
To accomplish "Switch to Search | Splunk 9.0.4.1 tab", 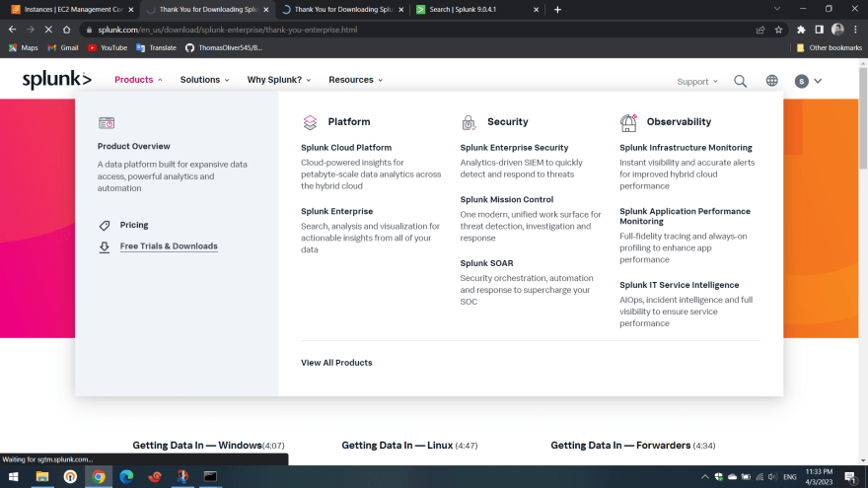I will 476,10.
